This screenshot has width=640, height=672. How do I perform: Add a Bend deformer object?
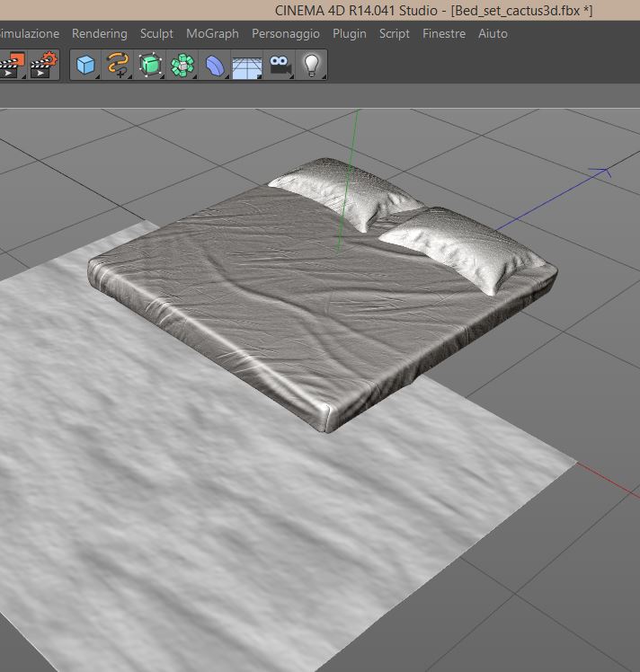[215, 66]
